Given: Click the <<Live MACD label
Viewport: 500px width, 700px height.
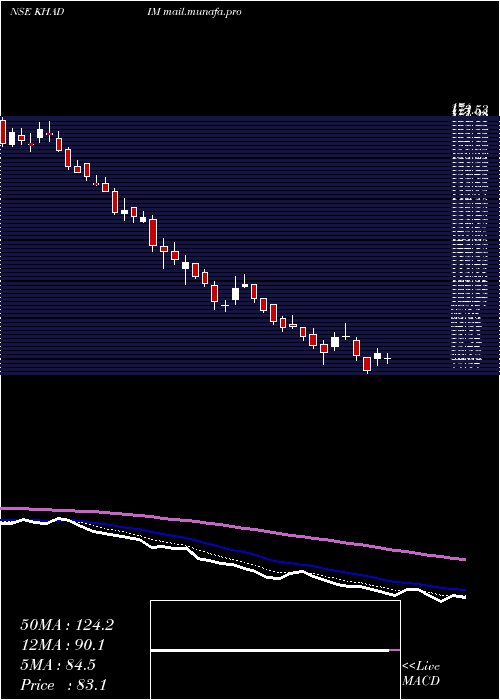Looking at the screenshot, I should (x=421, y=674).
